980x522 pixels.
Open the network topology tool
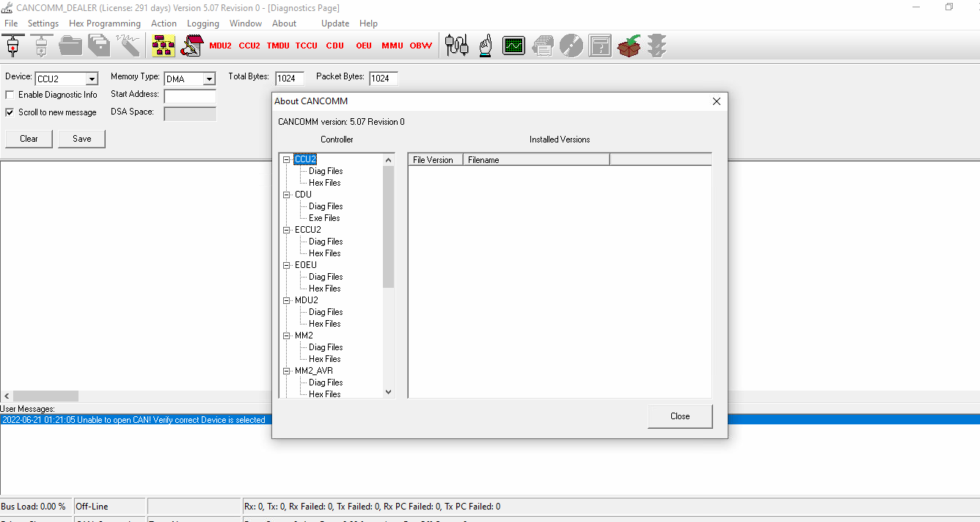coord(163,45)
